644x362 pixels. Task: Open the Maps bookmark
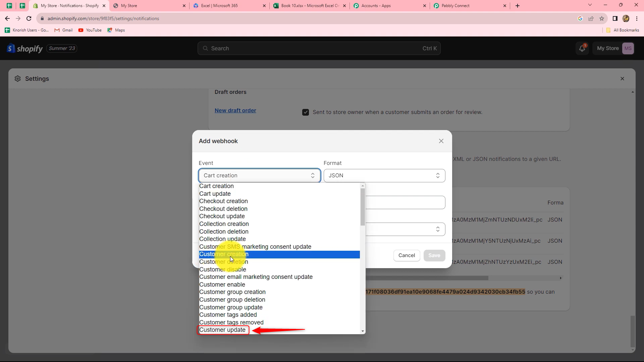pyautogui.click(x=116, y=30)
